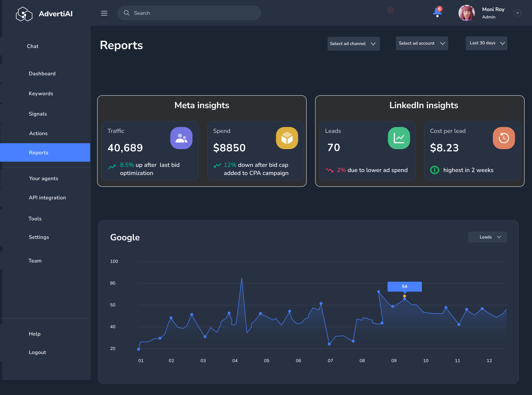Change the Last 30 days range
The image size is (532, 395).
pyautogui.click(x=486, y=43)
